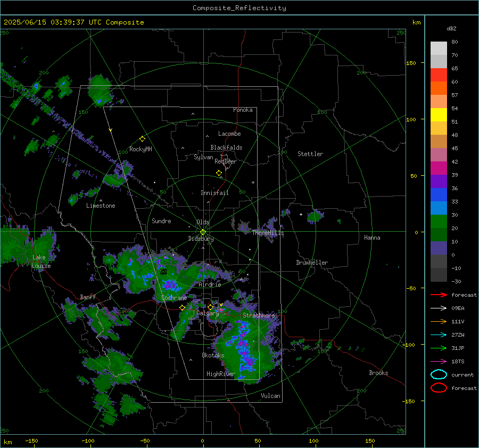The height and width of the screenshot is (448, 479).
Task: Click the dBZ heading above the color scale
Action: (451, 28)
